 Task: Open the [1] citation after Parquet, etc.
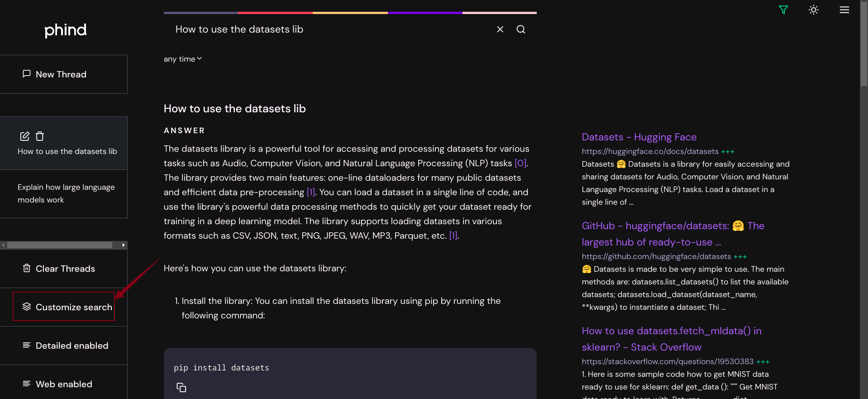[453, 236]
